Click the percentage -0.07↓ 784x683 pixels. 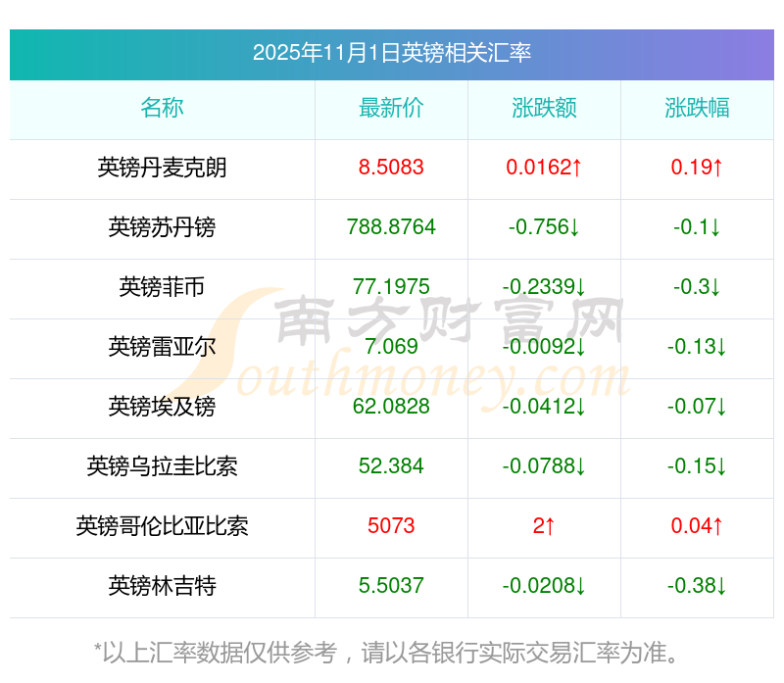(x=697, y=407)
